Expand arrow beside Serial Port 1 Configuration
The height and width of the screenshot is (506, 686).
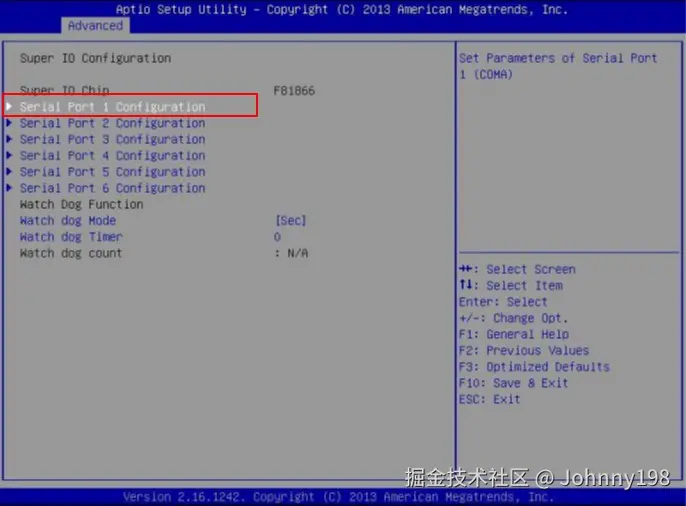[9, 106]
